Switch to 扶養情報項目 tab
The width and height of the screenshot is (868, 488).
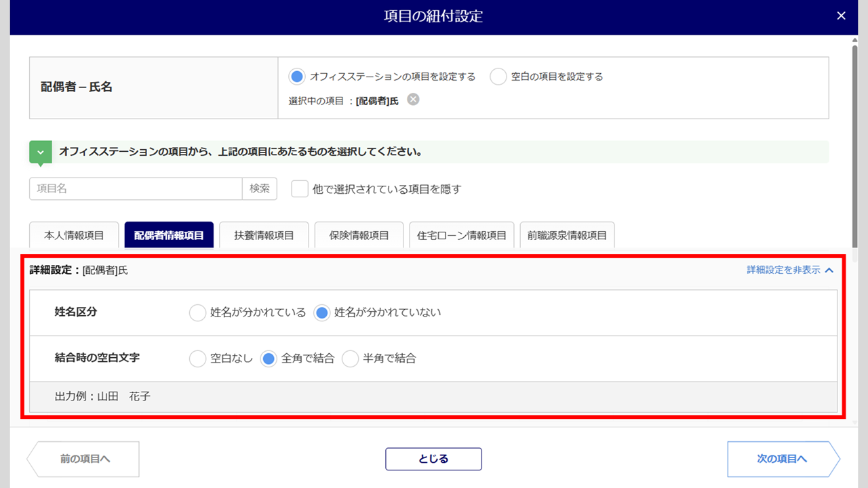pos(264,235)
